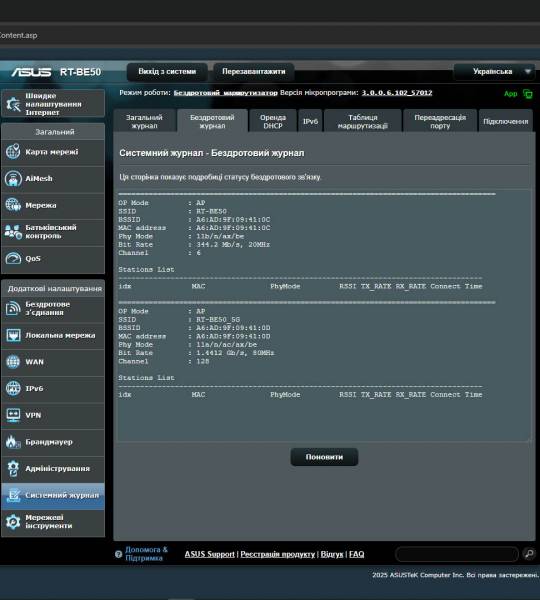This screenshot has height=600, width=540.
Task: Open the Переадресація порту tab
Action: [440, 121]
